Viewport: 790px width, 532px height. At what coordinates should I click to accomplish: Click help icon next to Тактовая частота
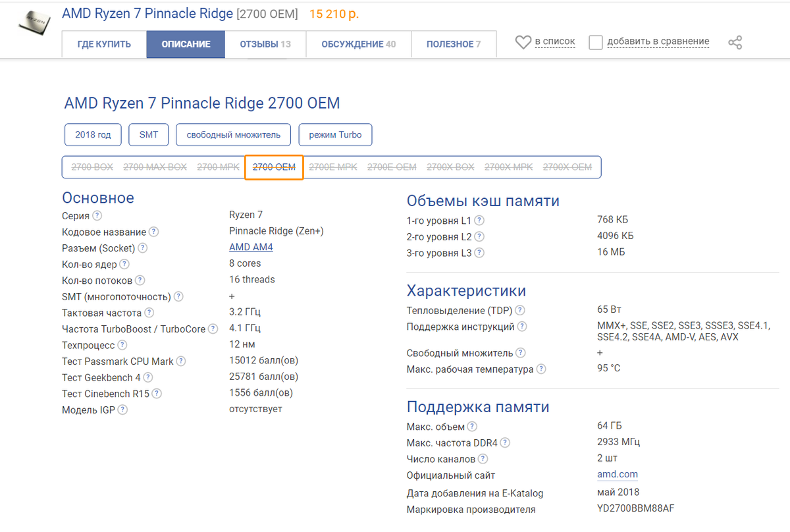pos(149,313)
